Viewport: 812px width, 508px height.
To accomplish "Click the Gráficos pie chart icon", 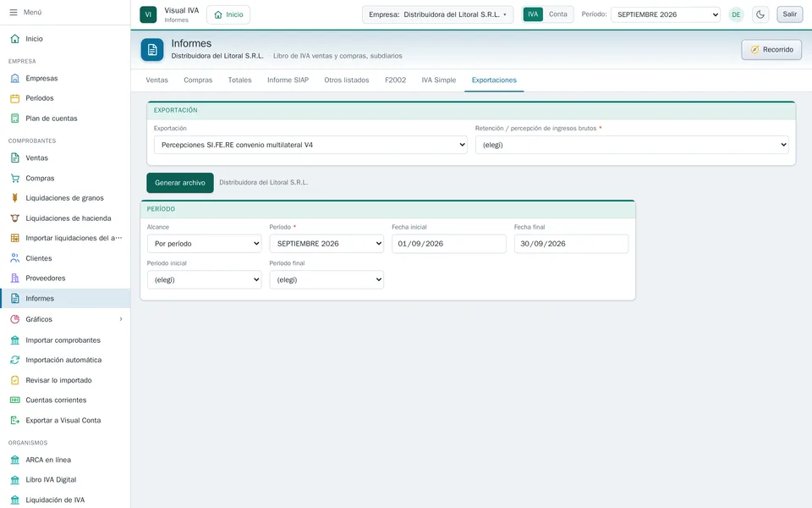I will 15,319.
